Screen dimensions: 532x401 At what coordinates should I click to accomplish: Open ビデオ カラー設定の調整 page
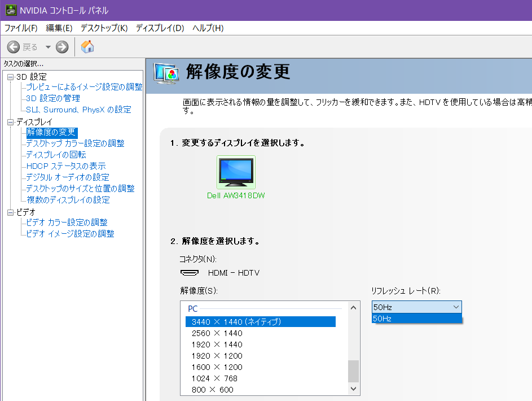pyautogui.click(x=67, y=223)
